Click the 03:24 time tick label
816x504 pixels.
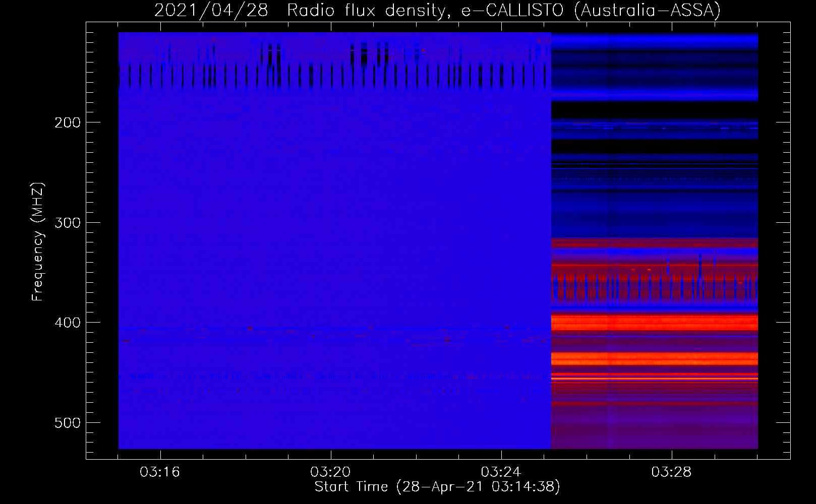(501, 472)
